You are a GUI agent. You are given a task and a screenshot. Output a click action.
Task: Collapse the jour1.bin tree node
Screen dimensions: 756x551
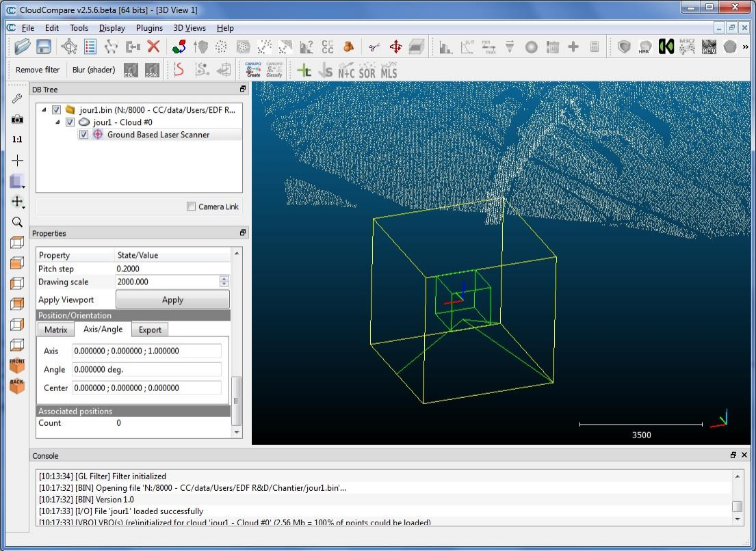coord(44,110)
